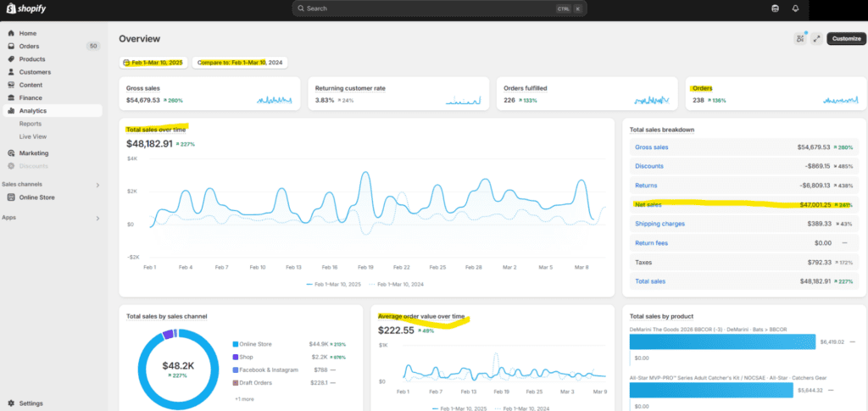Image resolution: width=868 pixels, height=411 pixels.
Task: Open the Feb 1–Mar 10, 2025 date picker
Action: point(153,63)
